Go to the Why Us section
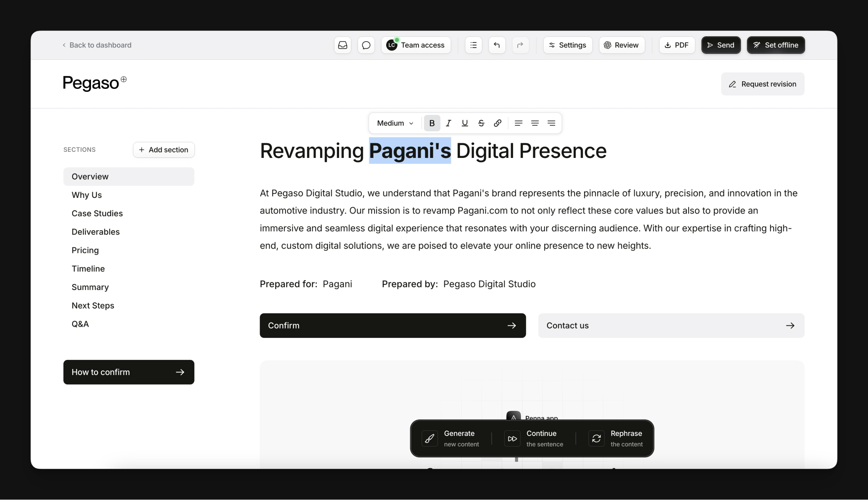The image size is (868, 500). (87, 195)
